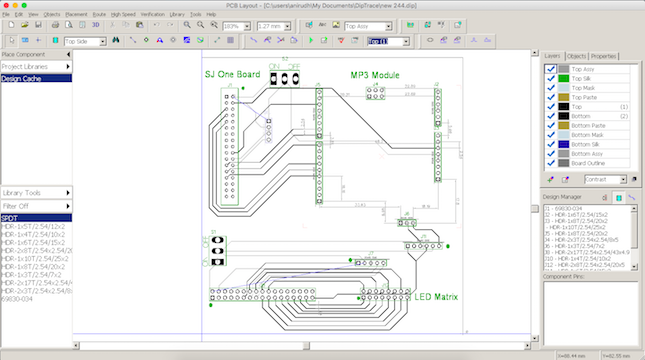Select the copper pour tool icon
Viewport: 645px width, 360px height.
click(187, 40)
